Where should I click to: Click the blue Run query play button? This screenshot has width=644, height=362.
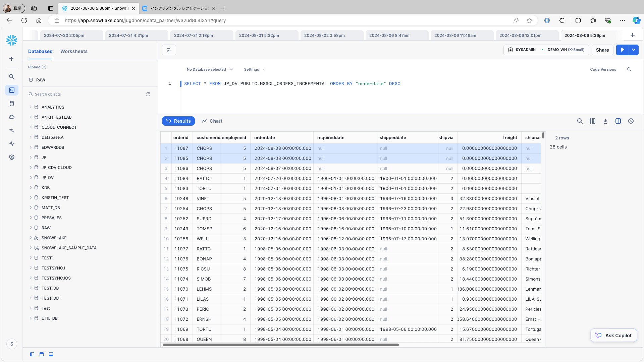622,50
